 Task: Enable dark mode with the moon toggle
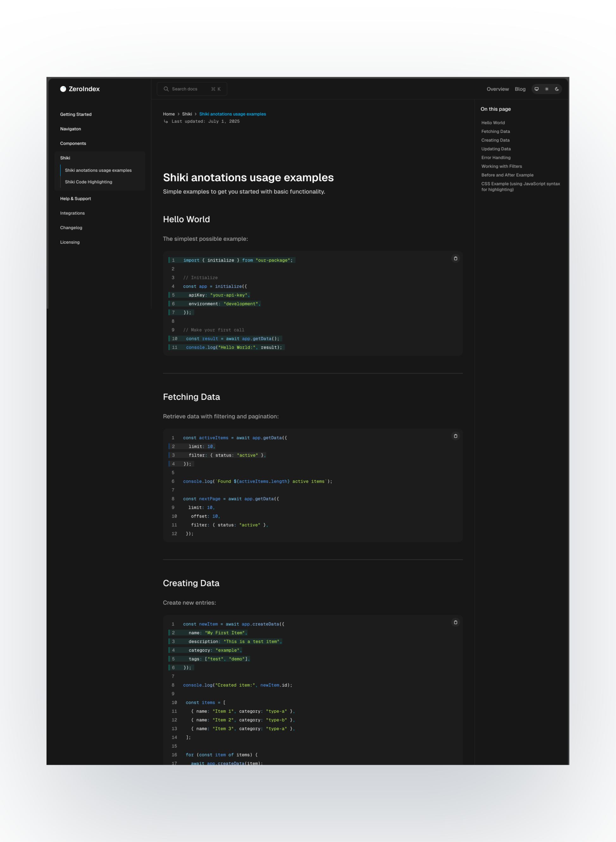(x=557, y=89)
